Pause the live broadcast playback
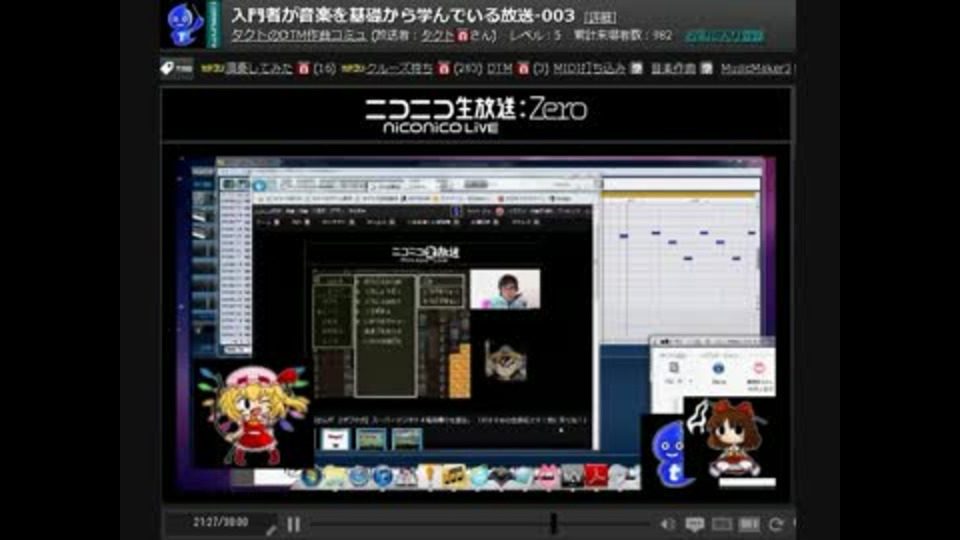The height and width of the screenshot is (540, 960). coord(294,525)
